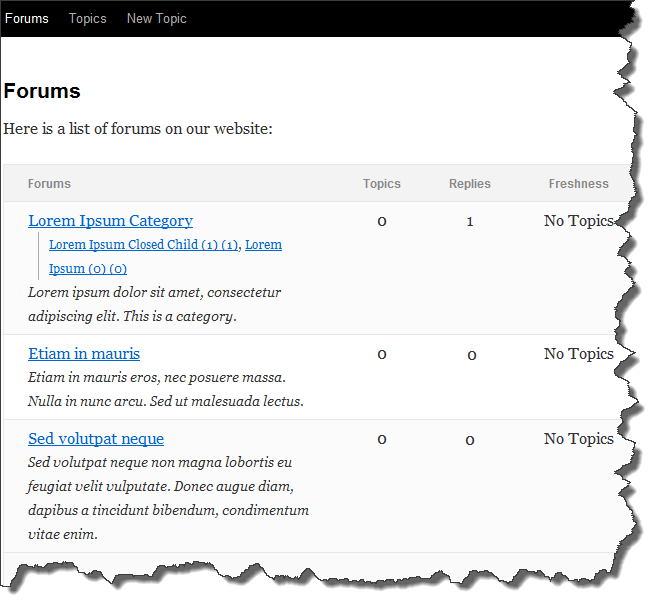Open the Topics menu item
660x608 pixels.
tap(88, 19)
